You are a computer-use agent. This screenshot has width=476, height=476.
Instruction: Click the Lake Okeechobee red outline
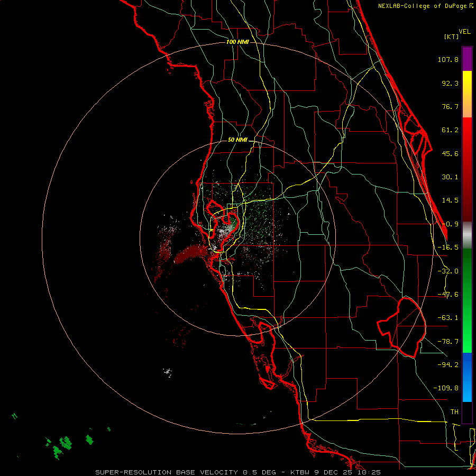point(401,327)
